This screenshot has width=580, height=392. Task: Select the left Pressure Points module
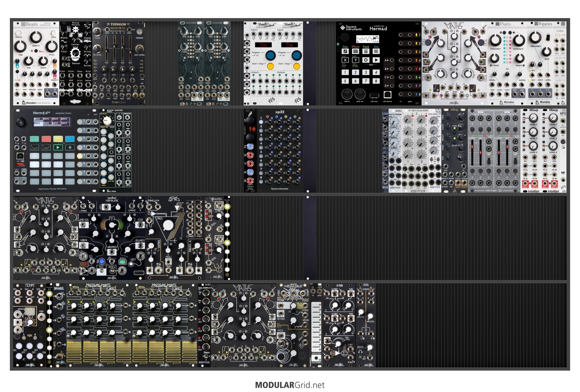pos(99,325)
